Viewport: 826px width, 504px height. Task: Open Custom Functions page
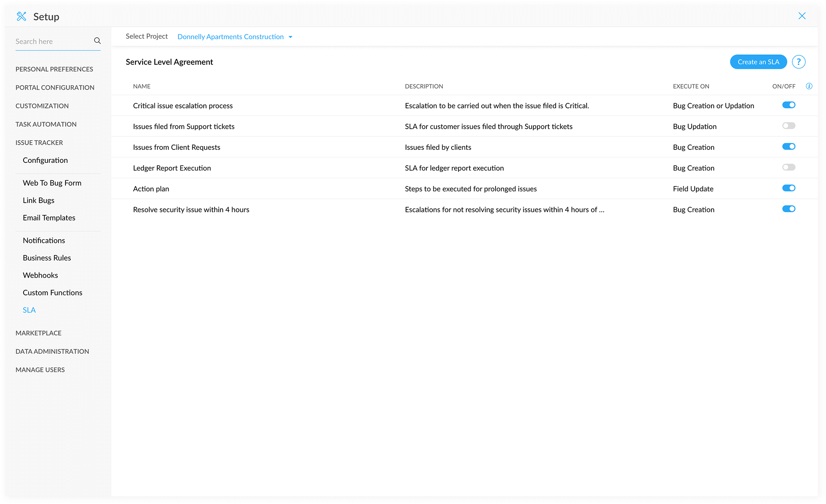(52, 292)
